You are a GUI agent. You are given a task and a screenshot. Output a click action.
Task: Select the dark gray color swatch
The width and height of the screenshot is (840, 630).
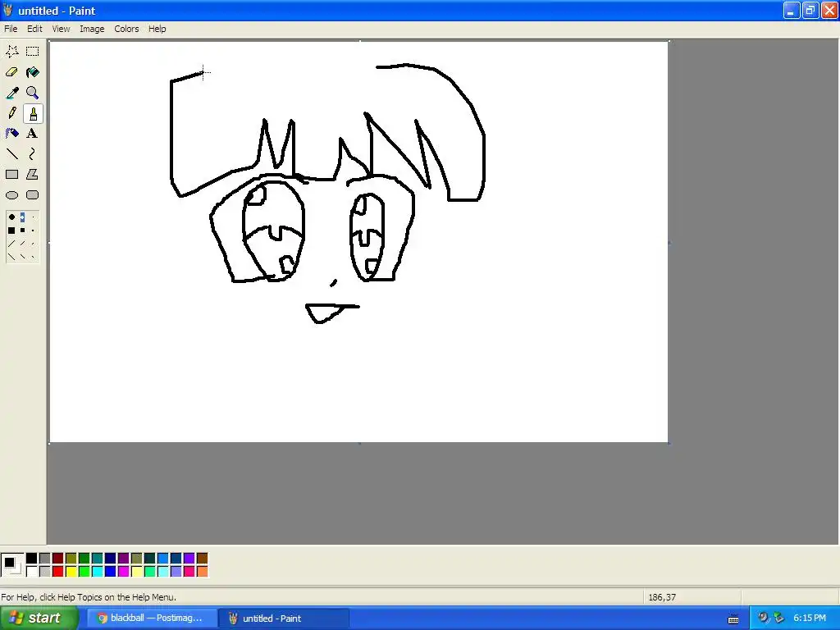point(44,559)
